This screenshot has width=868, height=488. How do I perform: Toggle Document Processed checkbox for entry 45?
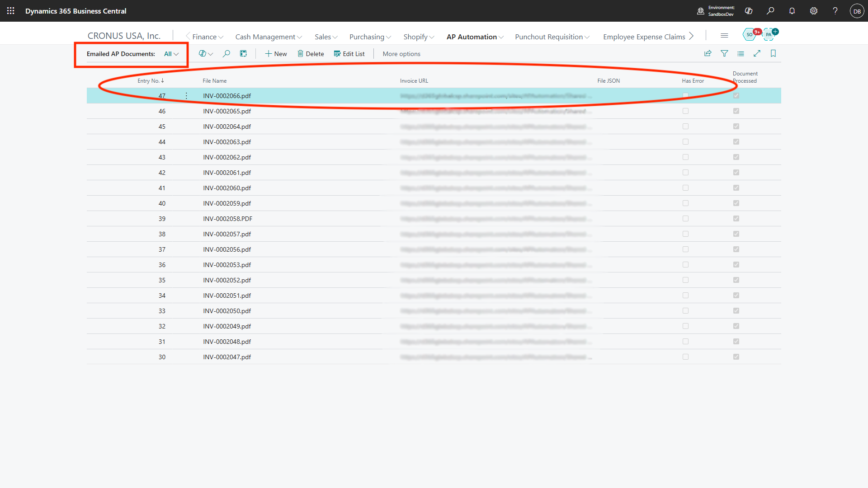(x=736, y=127)
